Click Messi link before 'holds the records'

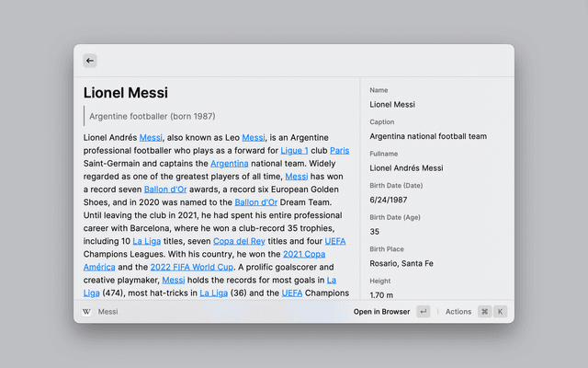(174, 280)
